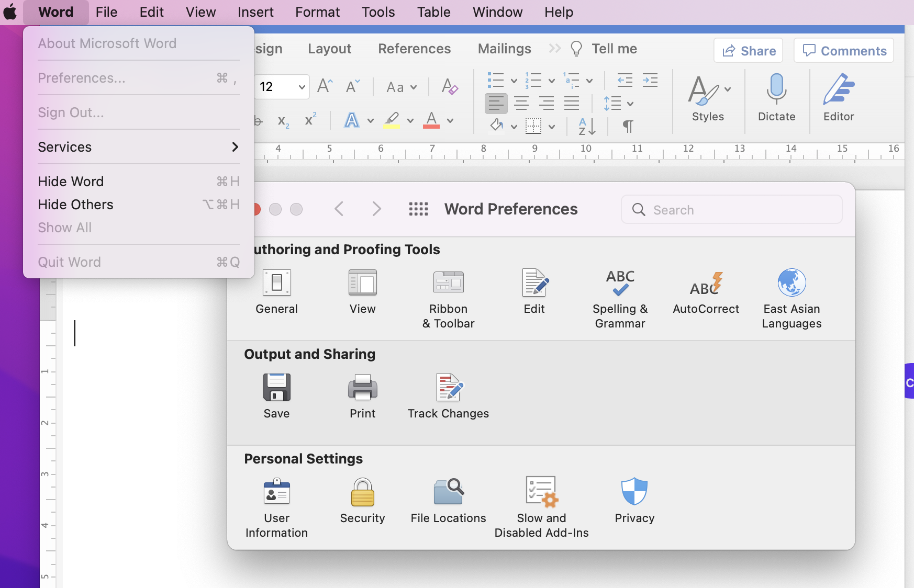Click Search field in Word Preferences
This screenshot has width=914, height=588.
pos(732,210)
